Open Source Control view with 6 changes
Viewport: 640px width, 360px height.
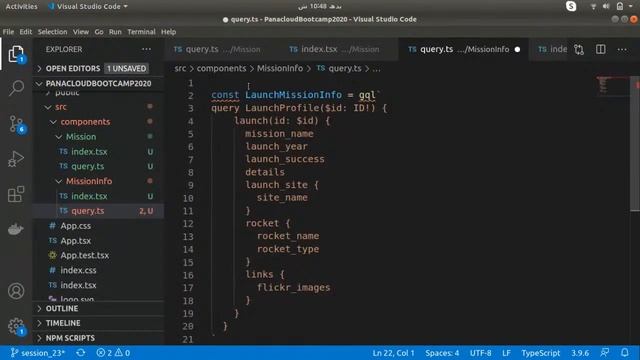[17, 124]
